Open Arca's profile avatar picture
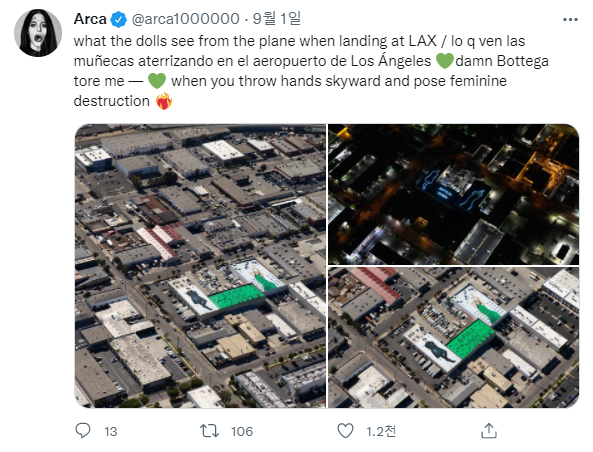 click(x=38, y=33)
